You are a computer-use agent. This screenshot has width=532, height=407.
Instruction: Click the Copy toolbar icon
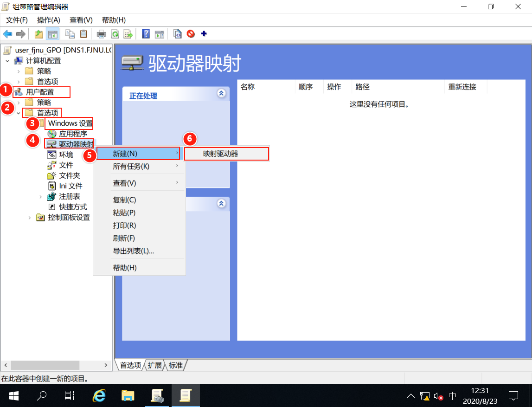tap(70, 33)
